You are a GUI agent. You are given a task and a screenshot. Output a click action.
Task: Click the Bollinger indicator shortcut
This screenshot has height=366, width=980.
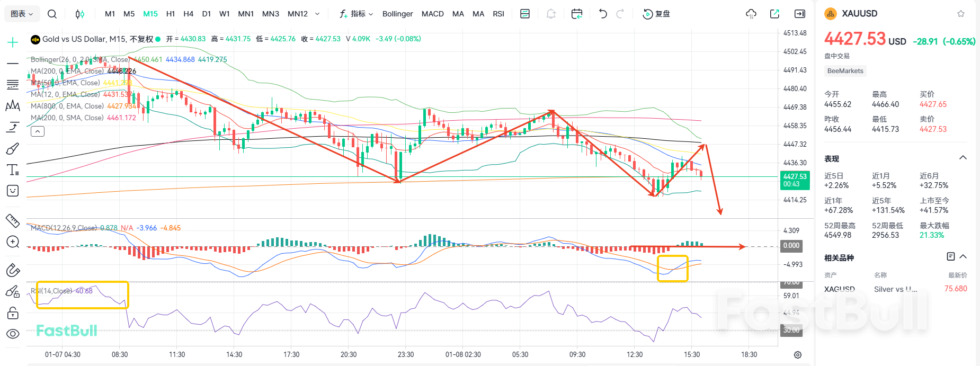point(397,14)
